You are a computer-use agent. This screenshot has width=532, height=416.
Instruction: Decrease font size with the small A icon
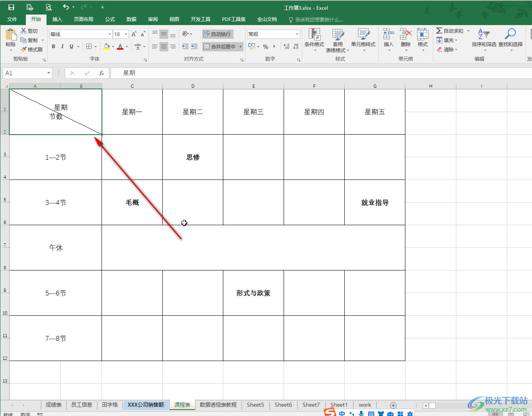pyautogui.click(x=143, y=34)
